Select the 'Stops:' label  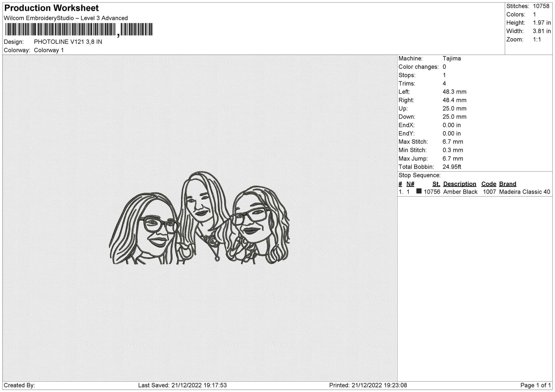[407, 76]
